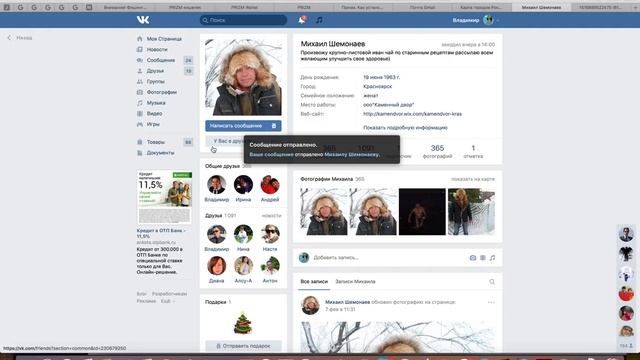Open the Михаил Шемонаев browser tab

tap(541, 7)
